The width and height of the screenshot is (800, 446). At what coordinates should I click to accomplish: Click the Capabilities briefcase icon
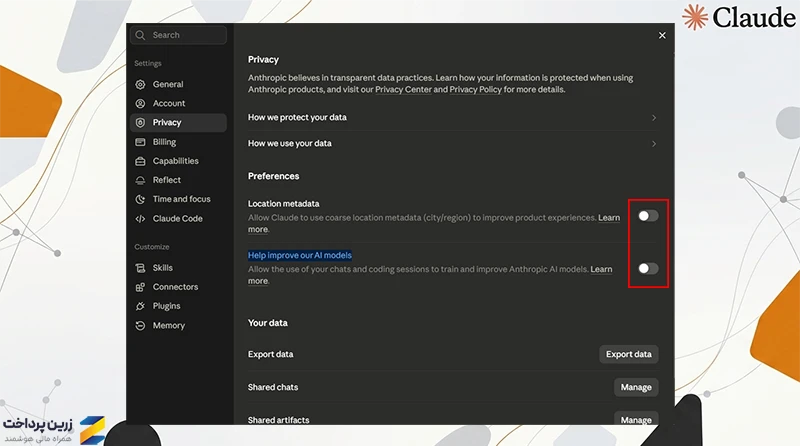[x=140, y=161]
